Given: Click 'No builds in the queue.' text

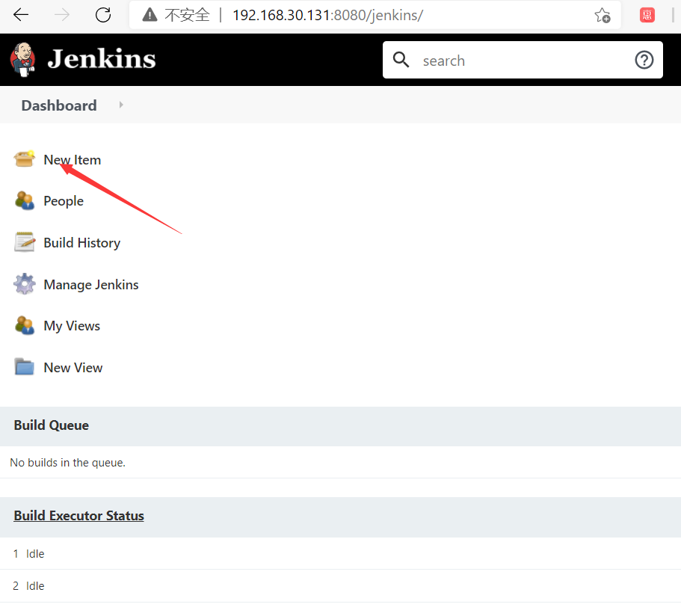Looking at the screenshot, I should point(67,463).
